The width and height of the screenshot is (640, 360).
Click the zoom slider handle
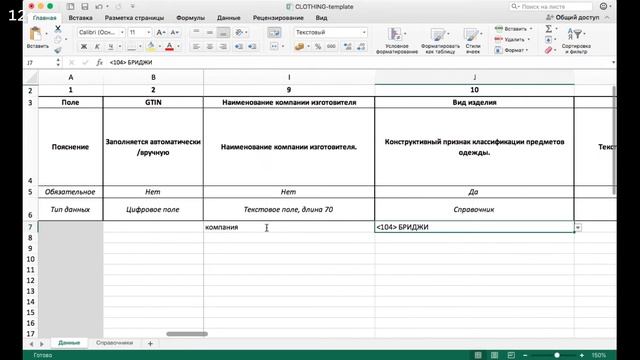(557, 355)
